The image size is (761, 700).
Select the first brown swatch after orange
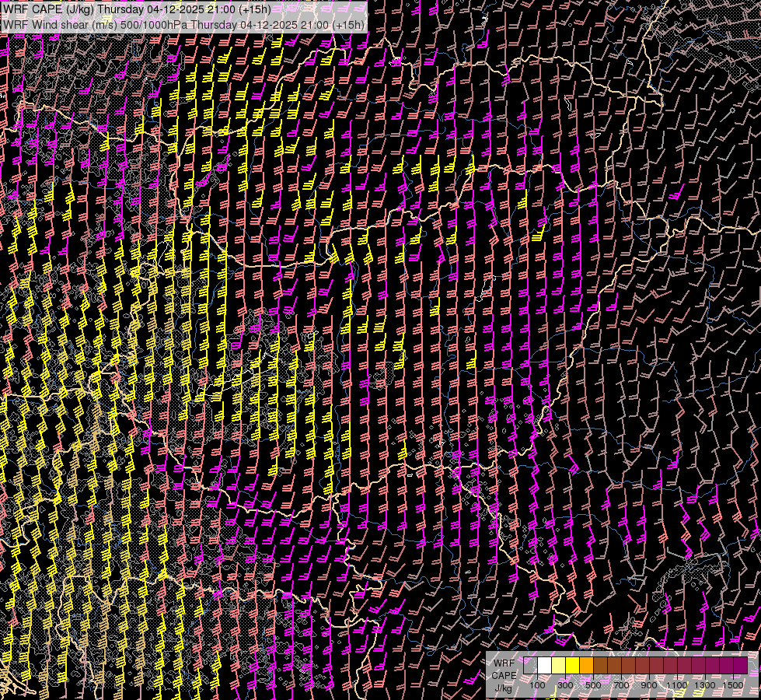pyautogui.click(x=600, y=666)
